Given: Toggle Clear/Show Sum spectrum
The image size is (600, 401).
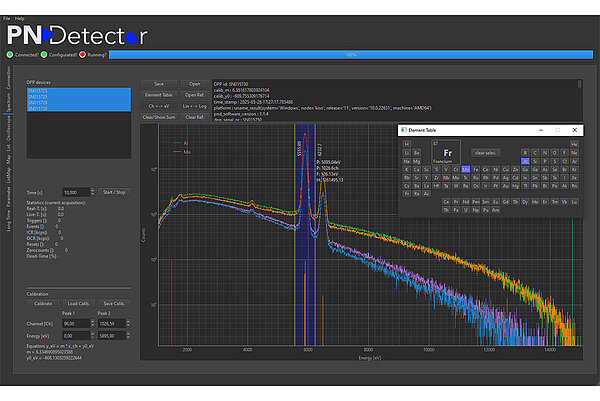Looking at the screenshot, I should (158, 117).
